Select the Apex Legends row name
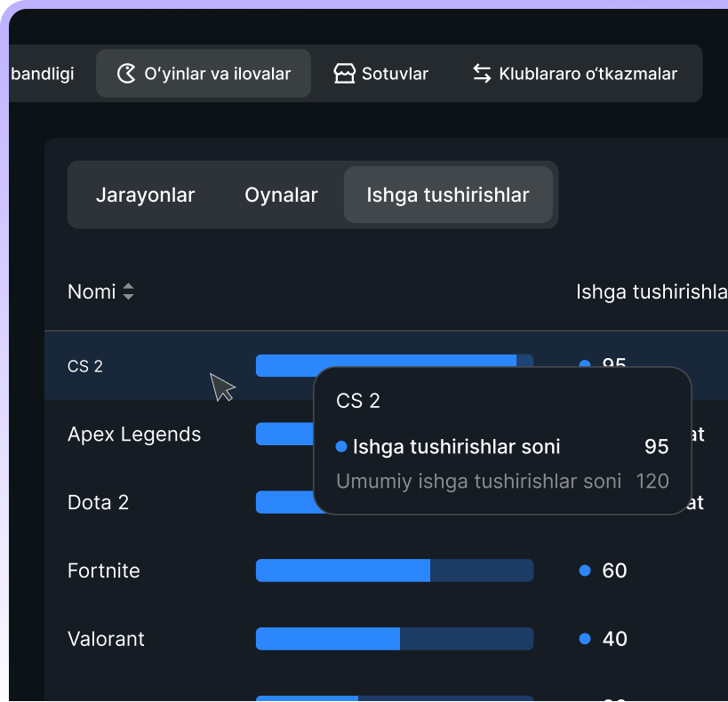The height and width of the screenshot is (702, 728). (134, 435)
